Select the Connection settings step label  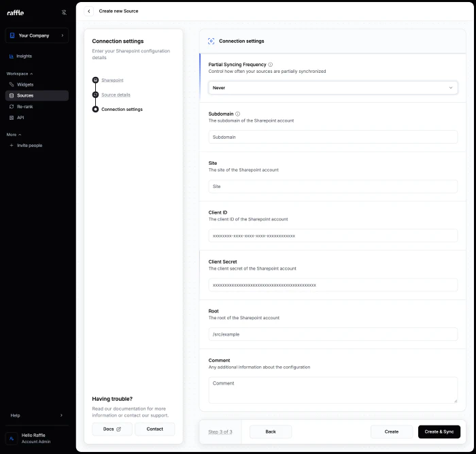pyautogui.click(x=122, y=110)
